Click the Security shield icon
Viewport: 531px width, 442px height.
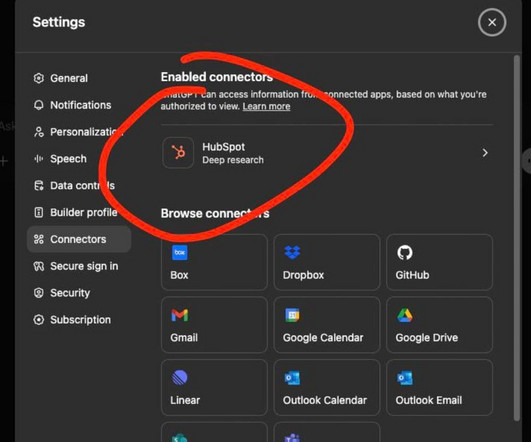39,293
